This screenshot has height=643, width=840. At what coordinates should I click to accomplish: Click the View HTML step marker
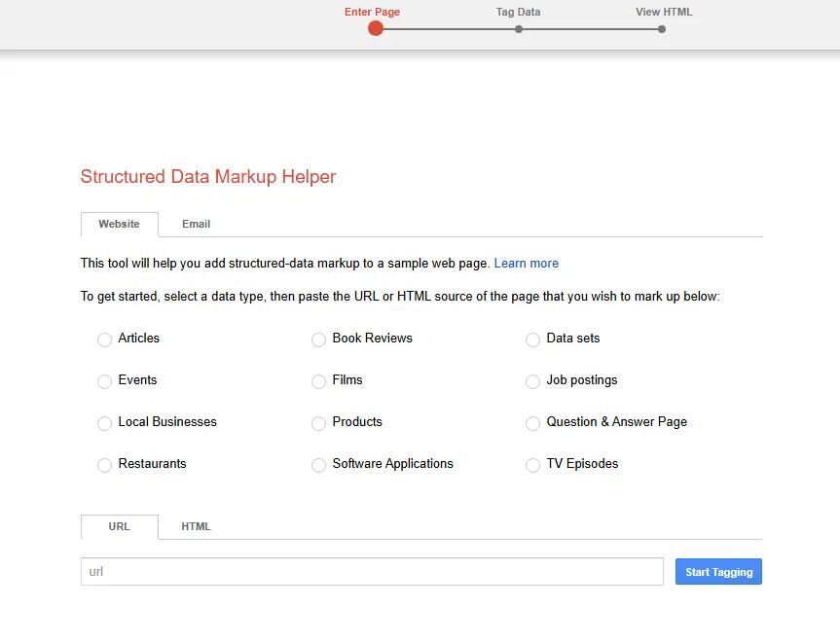click(x=662, y=29)
